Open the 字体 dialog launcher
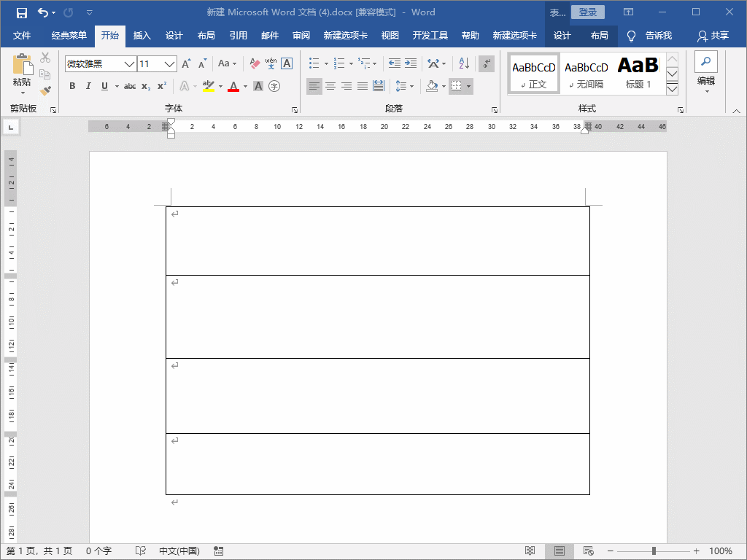Image resolution: width=747 pixels, height=560 pixels. tap(295, 110)
